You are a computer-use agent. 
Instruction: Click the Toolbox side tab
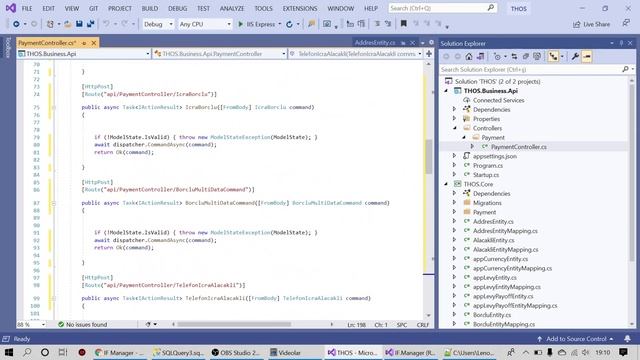click(x=7, y=47)
